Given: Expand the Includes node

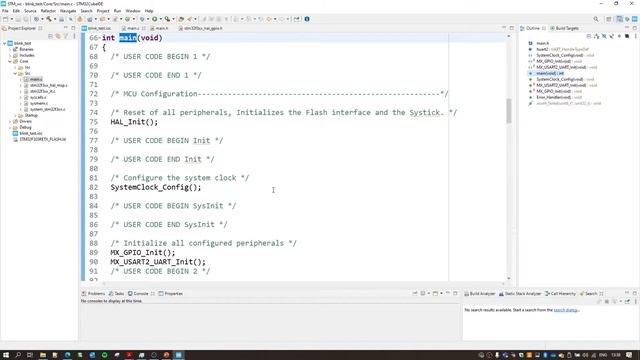Looking at the screenshot, I should 10,55.
